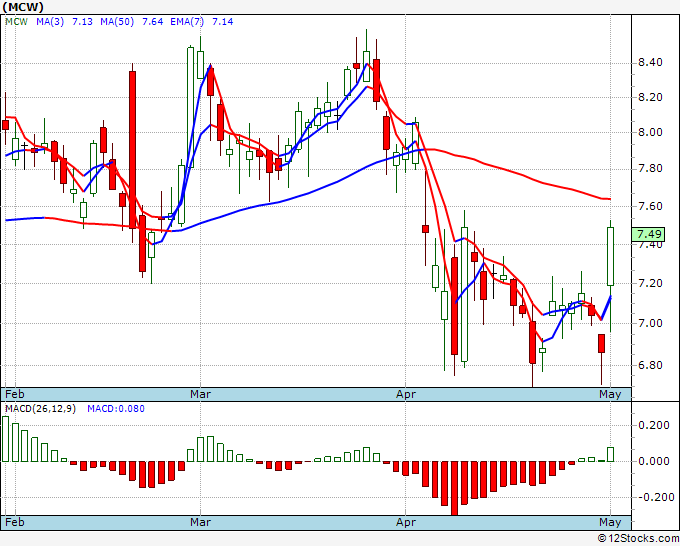Click the MACD:0.080 value label
680x546 pixels.
116,409
